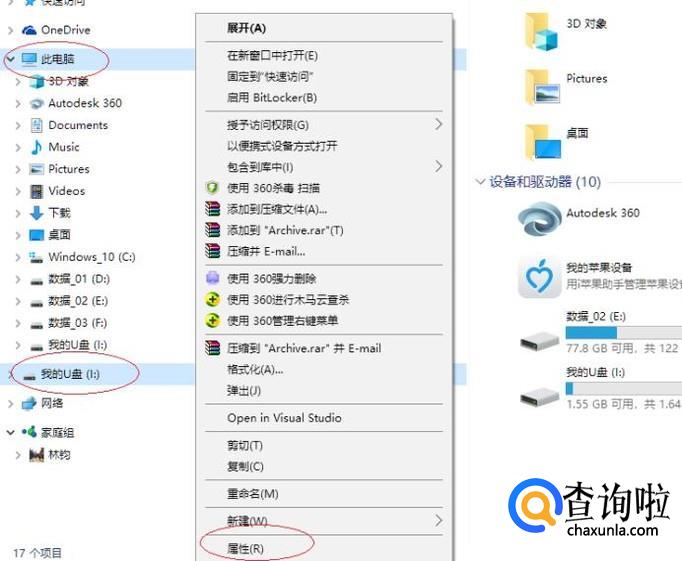Click the 下载 download arrow icon

click(37, 213)
